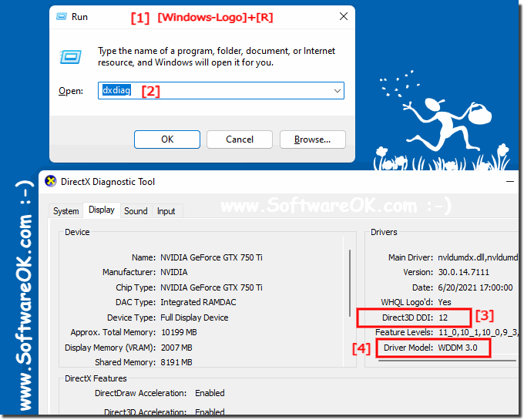Click the Approx. Total Memory value 10199 MB
Image resolution: width=524 pixels, height=420 pixels.
click(x=179, y=332)
